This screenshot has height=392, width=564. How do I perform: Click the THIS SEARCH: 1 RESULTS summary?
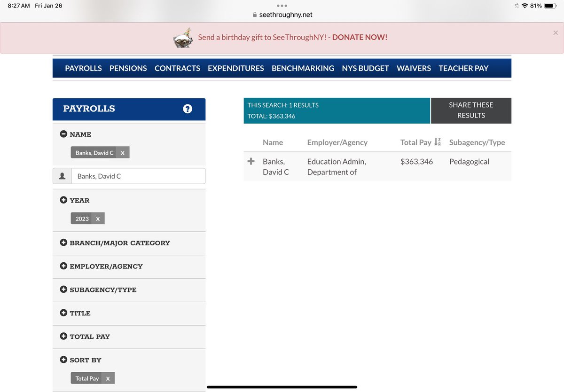283,105
